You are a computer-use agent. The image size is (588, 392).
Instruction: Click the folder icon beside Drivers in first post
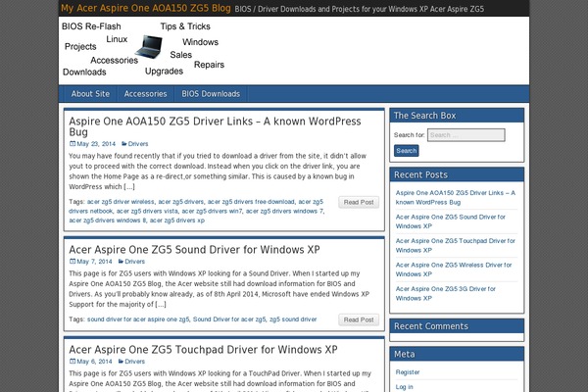click(123, 144)
